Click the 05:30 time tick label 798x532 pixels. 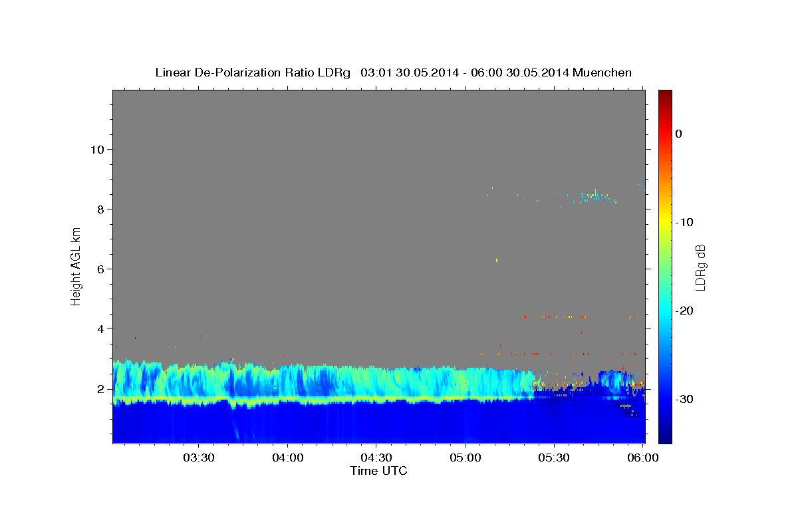click(554, 458)
